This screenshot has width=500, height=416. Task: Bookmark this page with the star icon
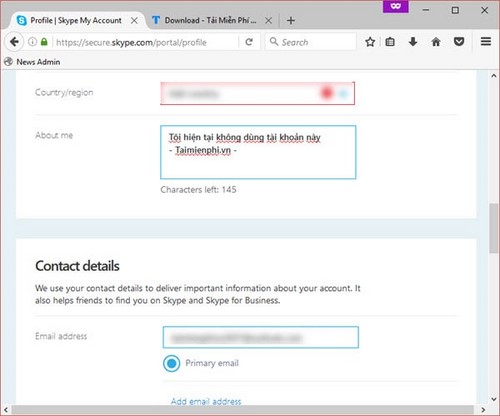[x=370, y=42]
